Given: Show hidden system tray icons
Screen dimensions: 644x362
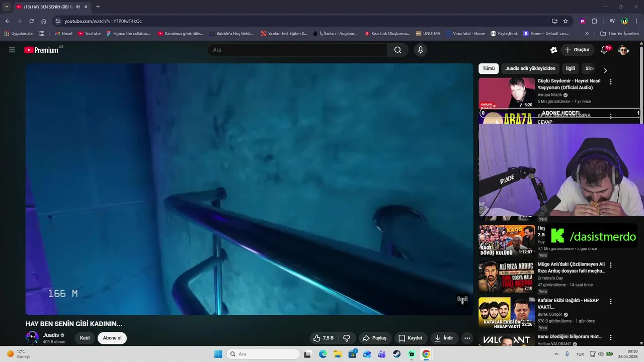Looking at the screenshot, I should pos(557,354).
